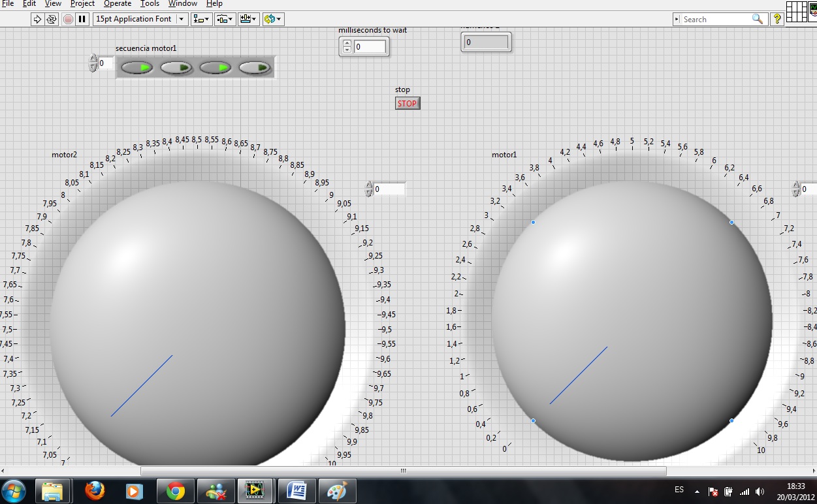The image size is (817, 504).
Task: Click the 8,5 mark on motor2 scale
Action: coord(197,140)
